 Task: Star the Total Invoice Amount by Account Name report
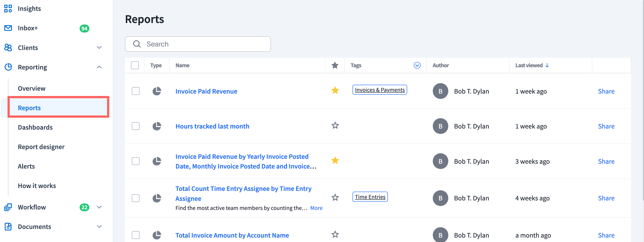[x=335, y=234]
